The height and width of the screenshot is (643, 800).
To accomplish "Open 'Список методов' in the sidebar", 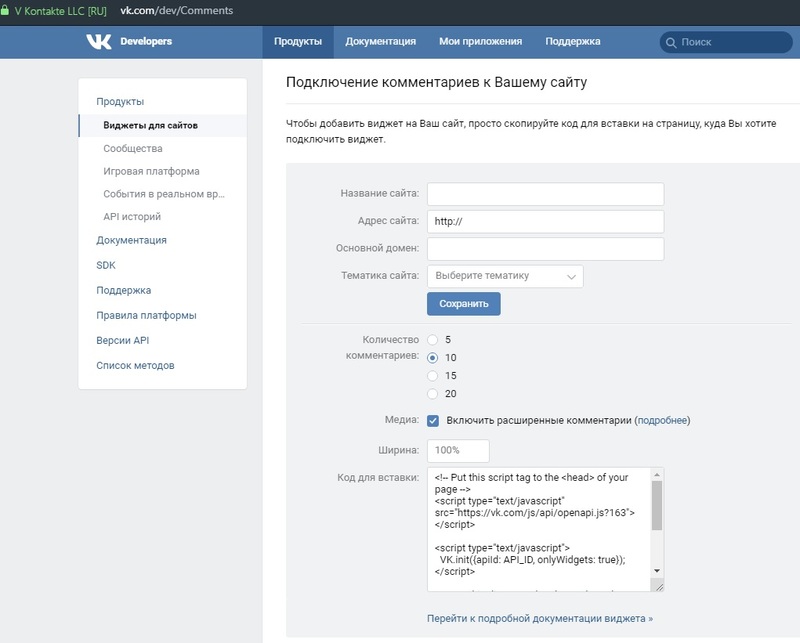I will tap(136, 365).
